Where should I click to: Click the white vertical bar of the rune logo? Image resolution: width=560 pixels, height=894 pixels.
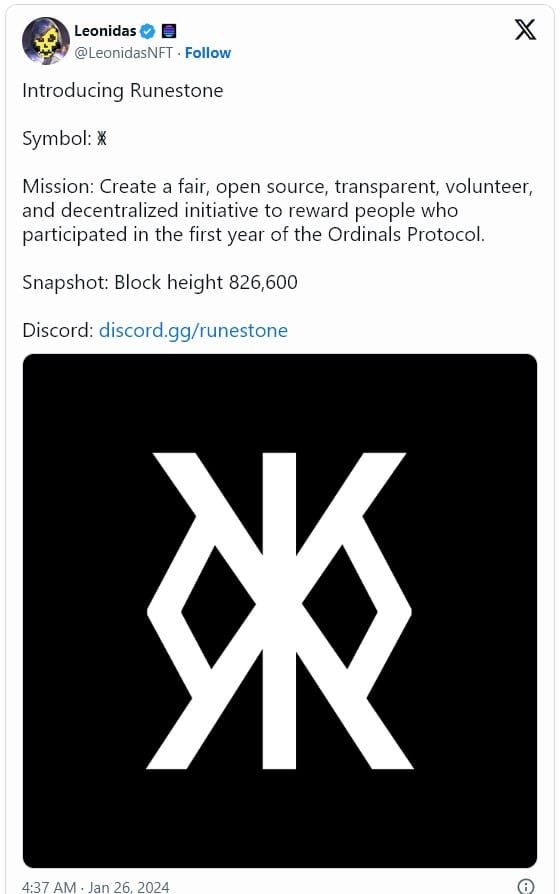(279, 611)
